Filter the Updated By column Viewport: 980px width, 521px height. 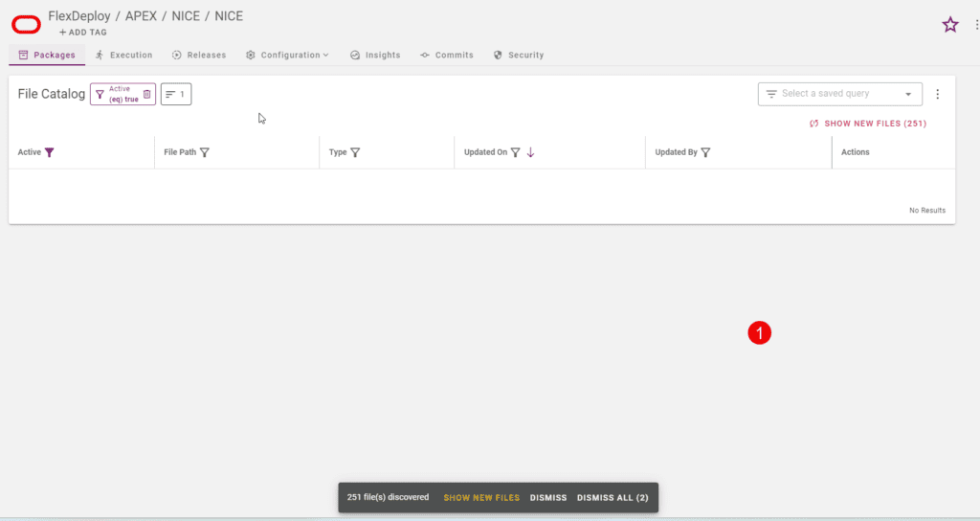(705, 152)
